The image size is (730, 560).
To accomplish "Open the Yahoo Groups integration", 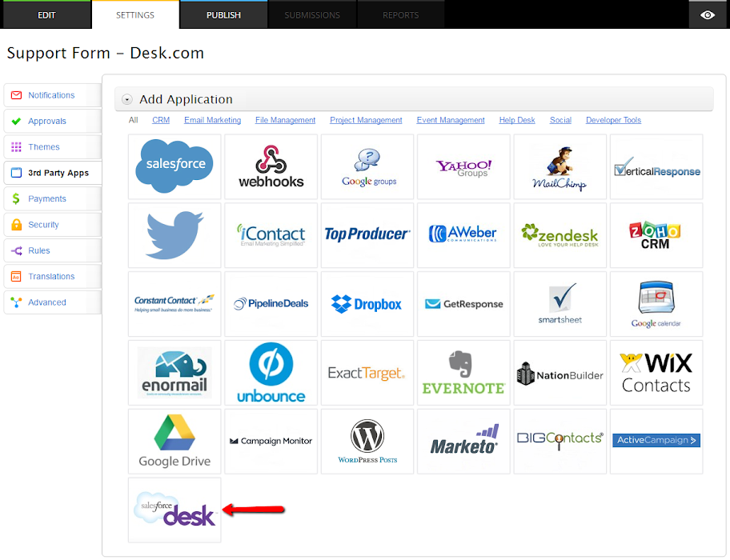I will [463, 166].
